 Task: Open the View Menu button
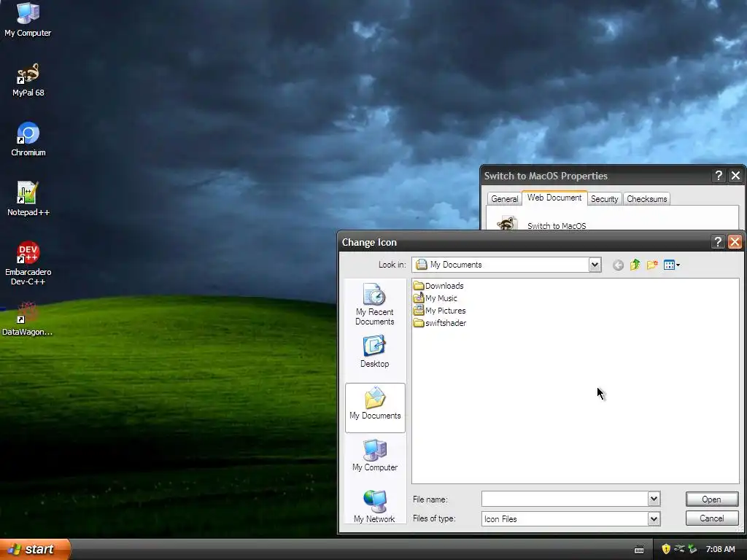click(x=671, y=265)
